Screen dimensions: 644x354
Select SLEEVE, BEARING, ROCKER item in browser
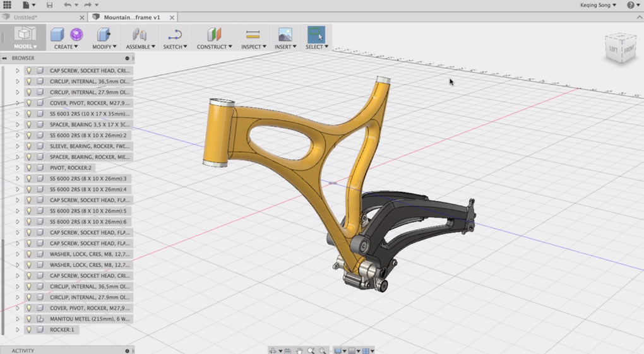[89, 146]
